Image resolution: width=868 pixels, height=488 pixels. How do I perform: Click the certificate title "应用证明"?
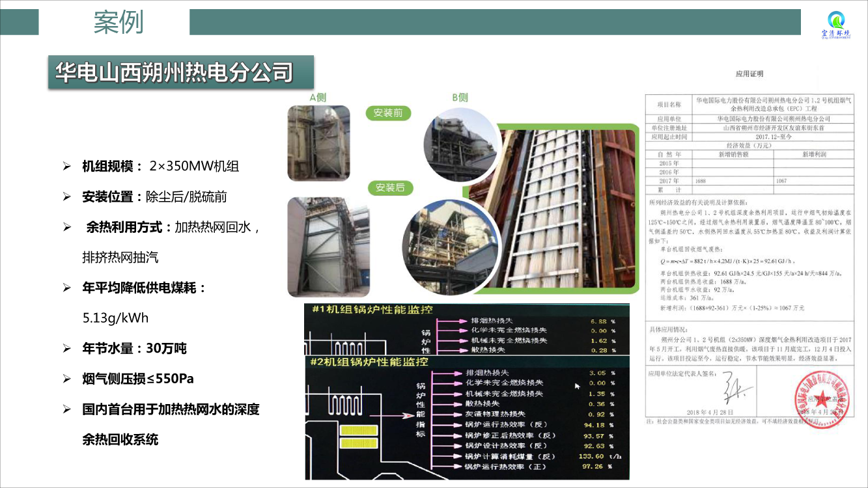[x=749, y=74]
